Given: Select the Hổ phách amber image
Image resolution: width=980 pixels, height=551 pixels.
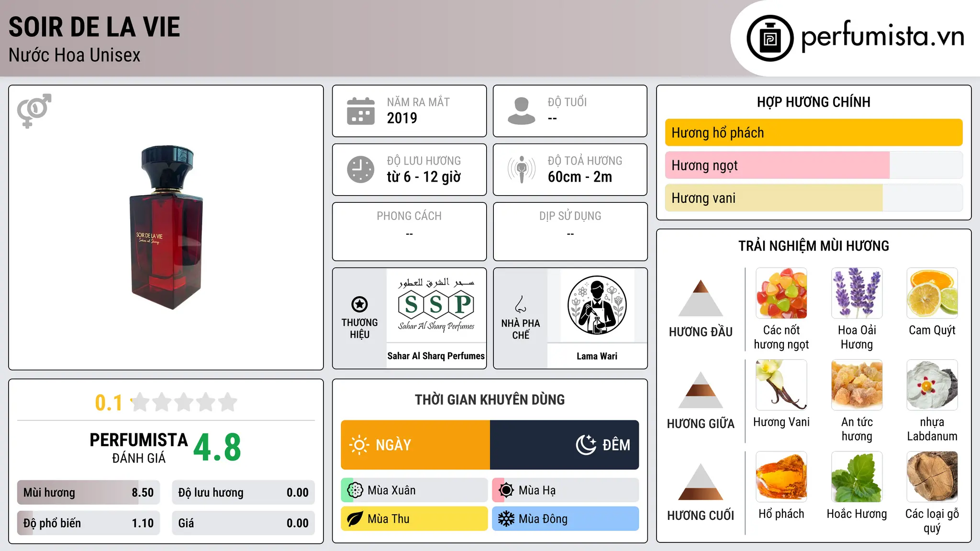Looking at the screenshot, I should [x=781, y=477].
